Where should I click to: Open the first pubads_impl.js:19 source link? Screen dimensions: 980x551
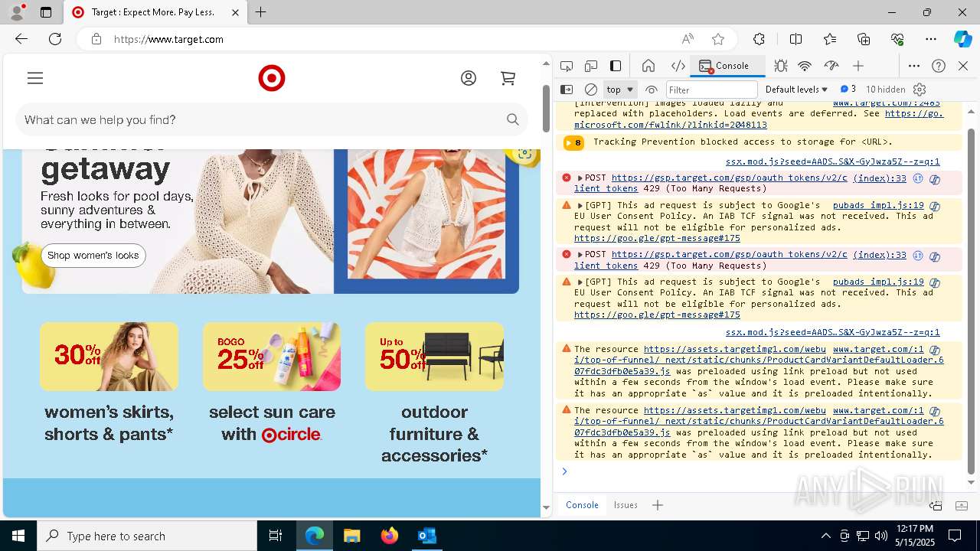878,205
